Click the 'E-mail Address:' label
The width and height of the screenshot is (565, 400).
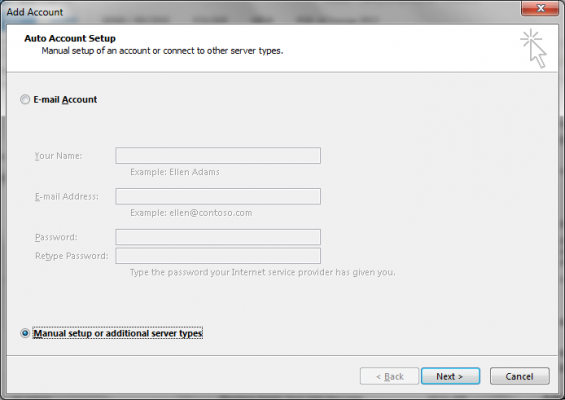click(x=67, y=196)
